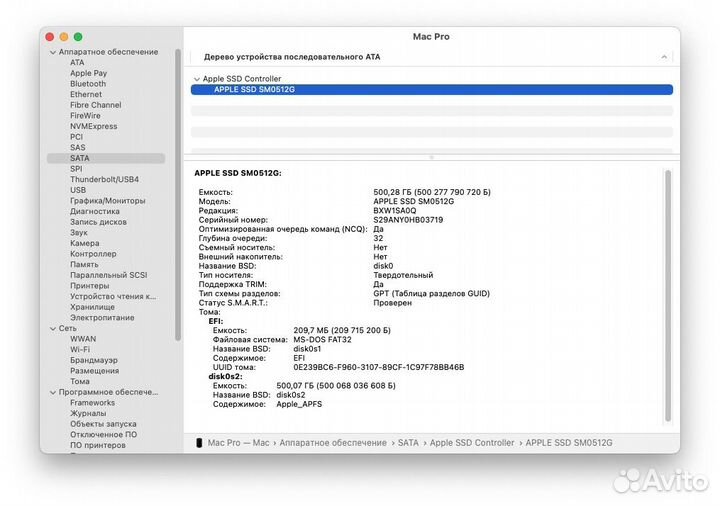Collapse the Apple SSD Controller tree node

click(x=197, y=79)
